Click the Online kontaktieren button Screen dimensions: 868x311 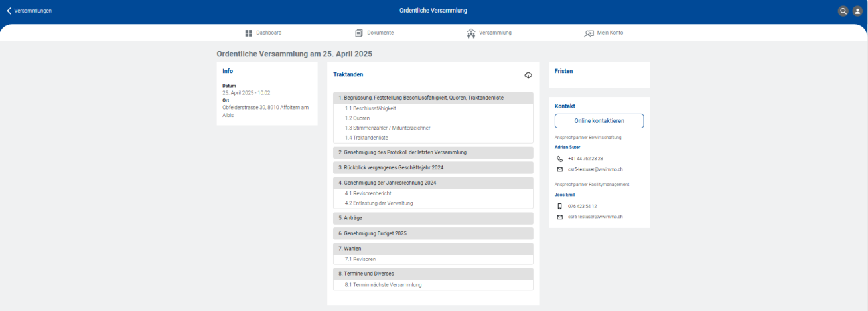(x=599, y=120)
